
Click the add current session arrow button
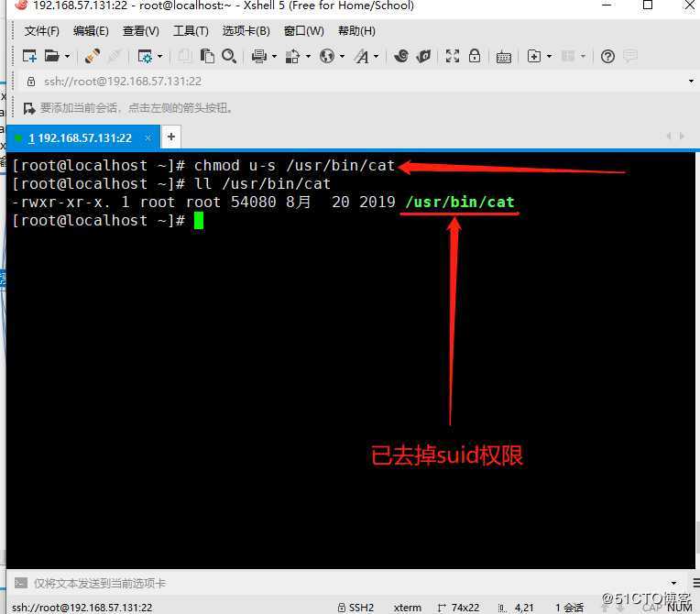[29, 108]
